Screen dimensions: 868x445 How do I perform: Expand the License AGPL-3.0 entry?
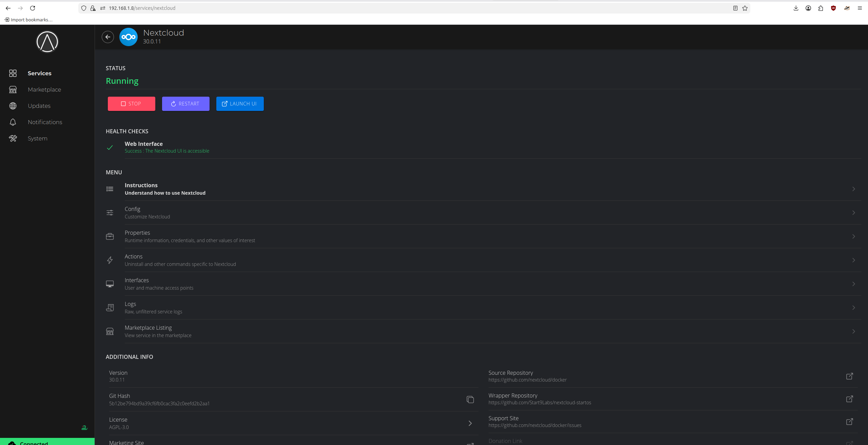coord(470,423)
